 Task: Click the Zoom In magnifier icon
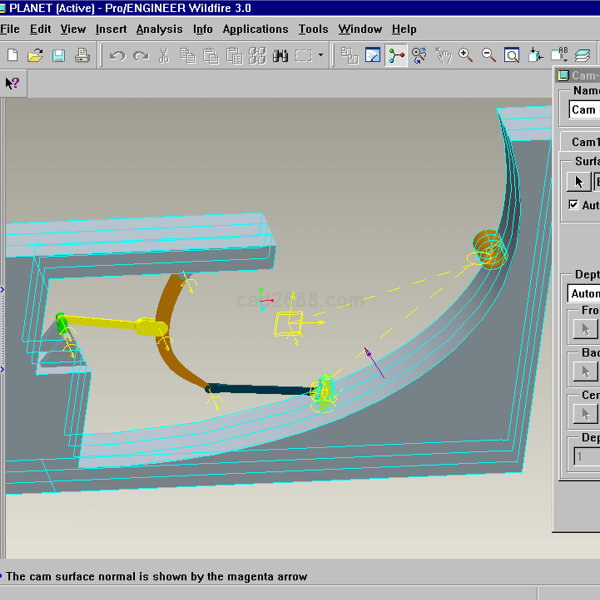[x=465, y=56]
